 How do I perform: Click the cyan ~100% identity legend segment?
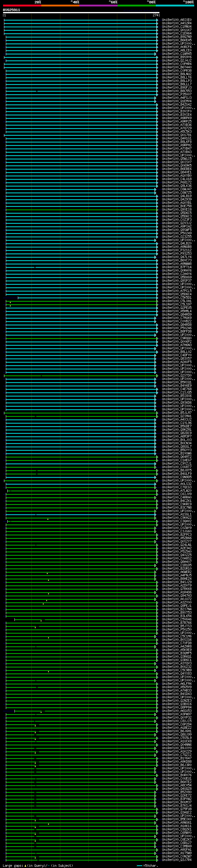pyautogui.click(x=175, y=6)
